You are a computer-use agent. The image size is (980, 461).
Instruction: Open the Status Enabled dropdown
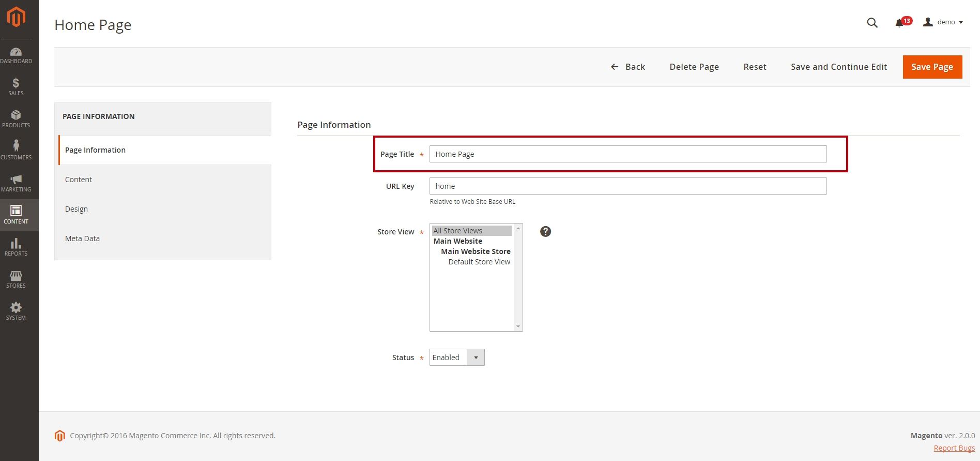pyautogui.click(x=457, y=358)
